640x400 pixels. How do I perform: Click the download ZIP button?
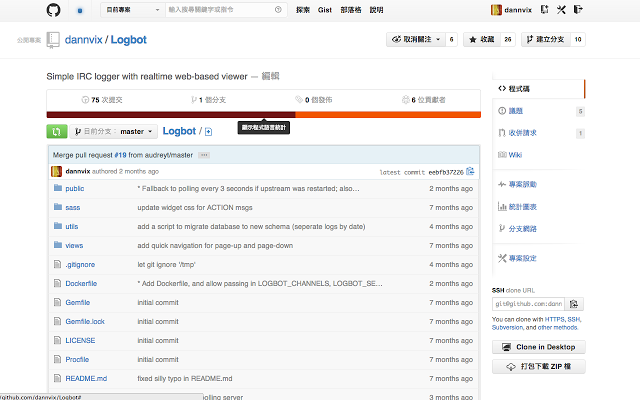click(539, 366)
